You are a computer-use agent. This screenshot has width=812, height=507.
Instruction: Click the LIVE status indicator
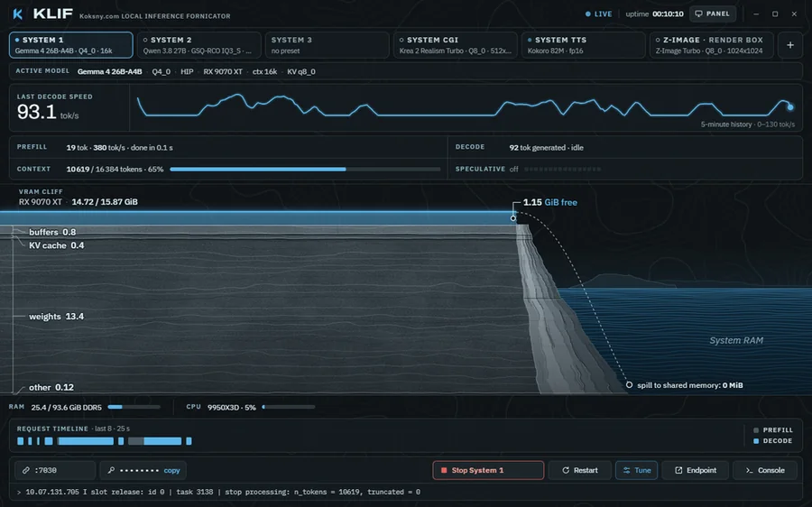tap(599, 14)
